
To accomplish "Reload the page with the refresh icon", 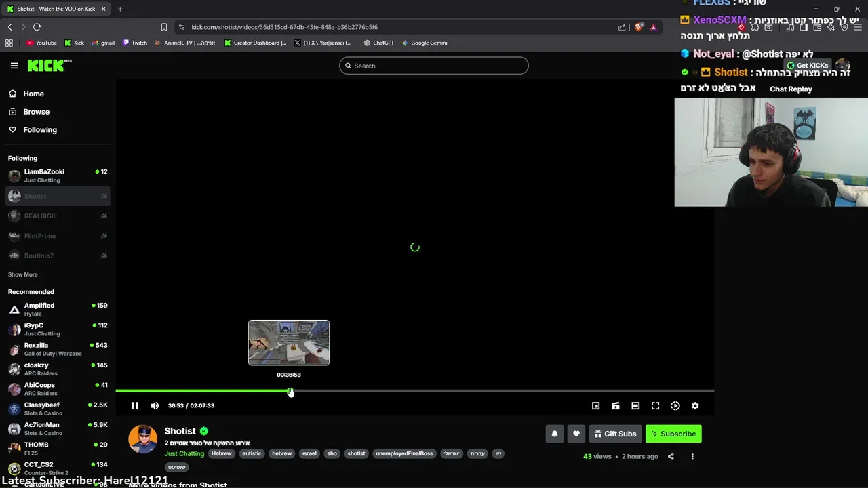I will click(x=37, y=27).
